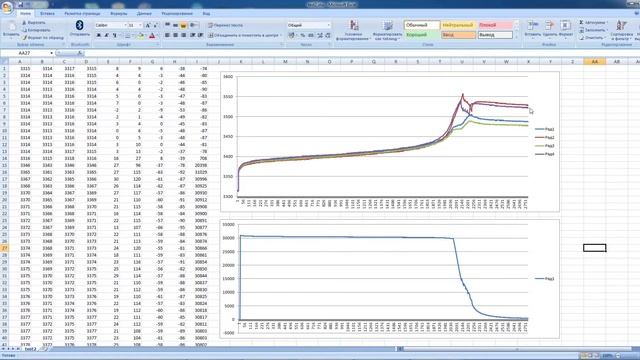640x360 pixels.
Task: Open the Calibri font name dropdown
Action: click(125, 25)
